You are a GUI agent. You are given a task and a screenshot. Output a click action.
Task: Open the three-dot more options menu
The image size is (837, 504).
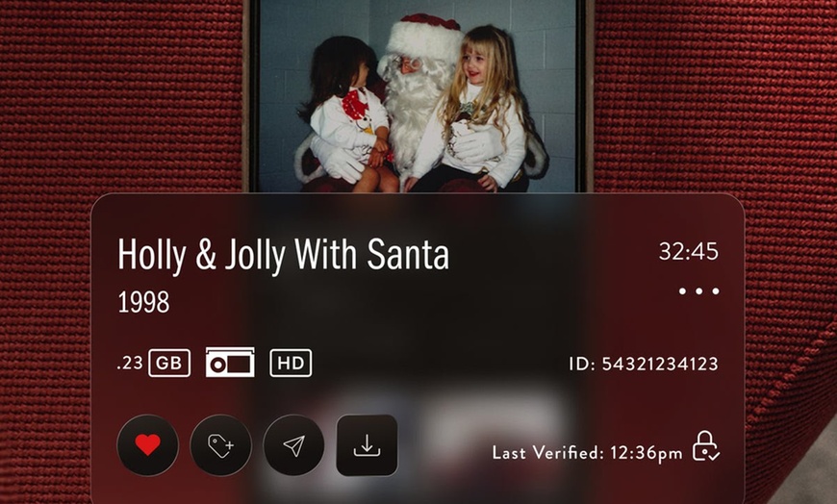point(698,291)
